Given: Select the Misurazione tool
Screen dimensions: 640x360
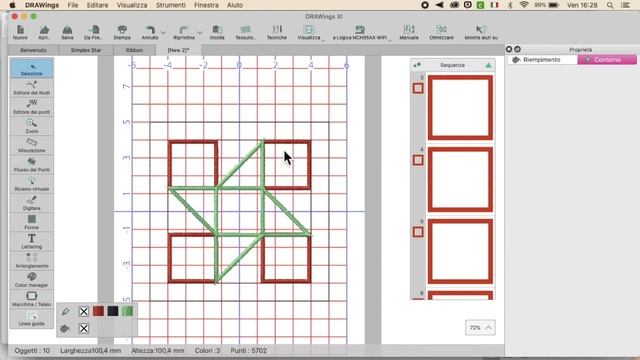Looking at the screenshot, I should pyautogui.click(x=31, y=145).
